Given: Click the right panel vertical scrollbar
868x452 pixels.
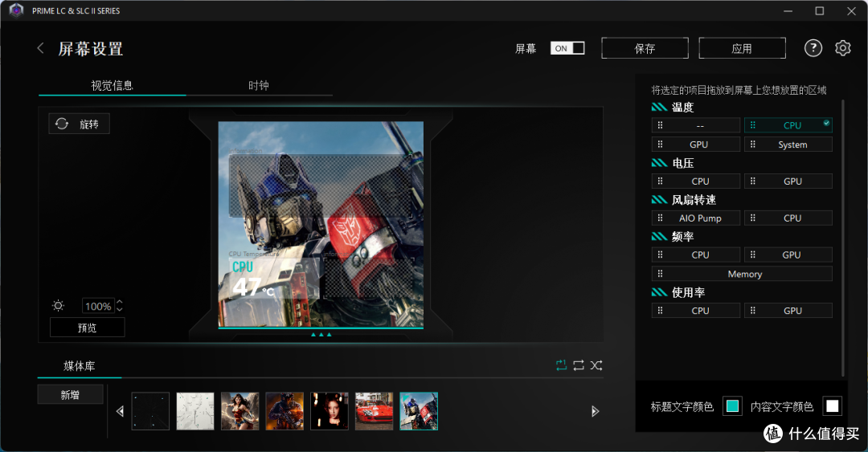Looking at the screenshot, I should pyautogui.click(x=842, y=238).
